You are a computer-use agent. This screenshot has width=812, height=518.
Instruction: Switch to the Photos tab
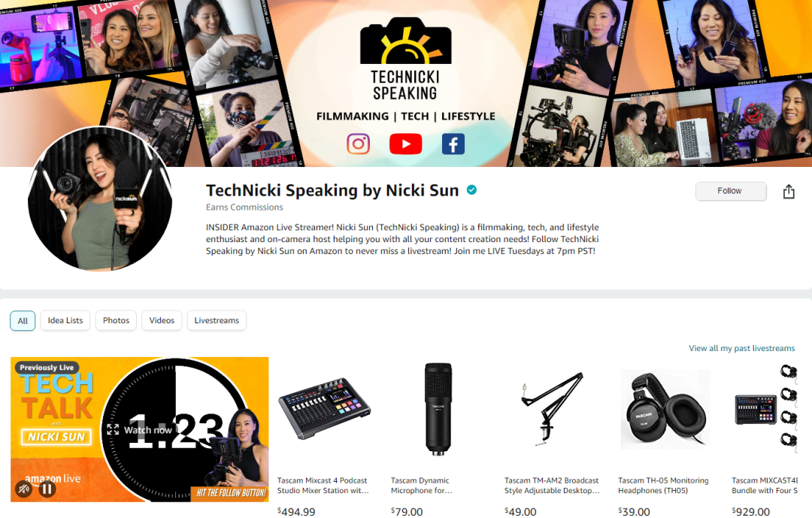tap(116, 320)
